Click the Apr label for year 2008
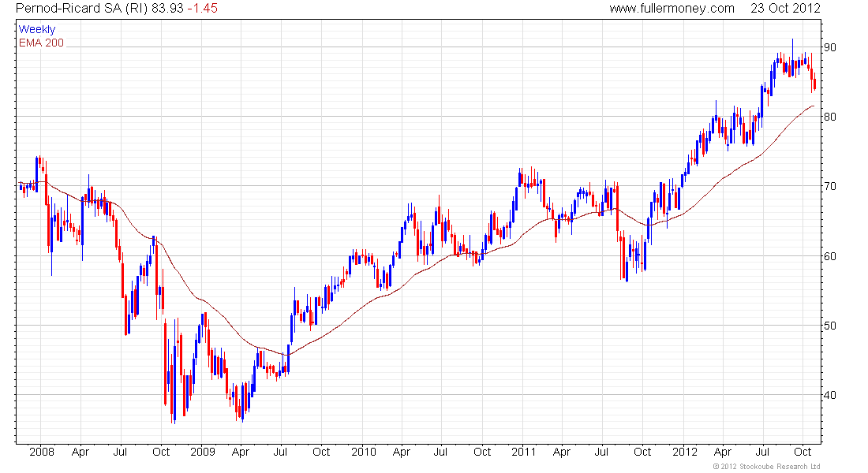This screenshot has height=473, width=868. point(80,453)
